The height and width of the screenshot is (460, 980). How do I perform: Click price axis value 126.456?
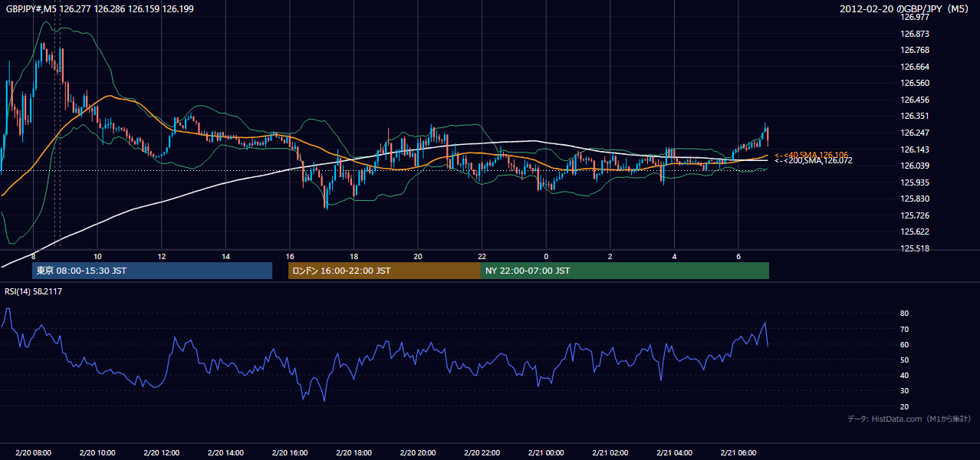pyautogui.click(x=915, y=100)
